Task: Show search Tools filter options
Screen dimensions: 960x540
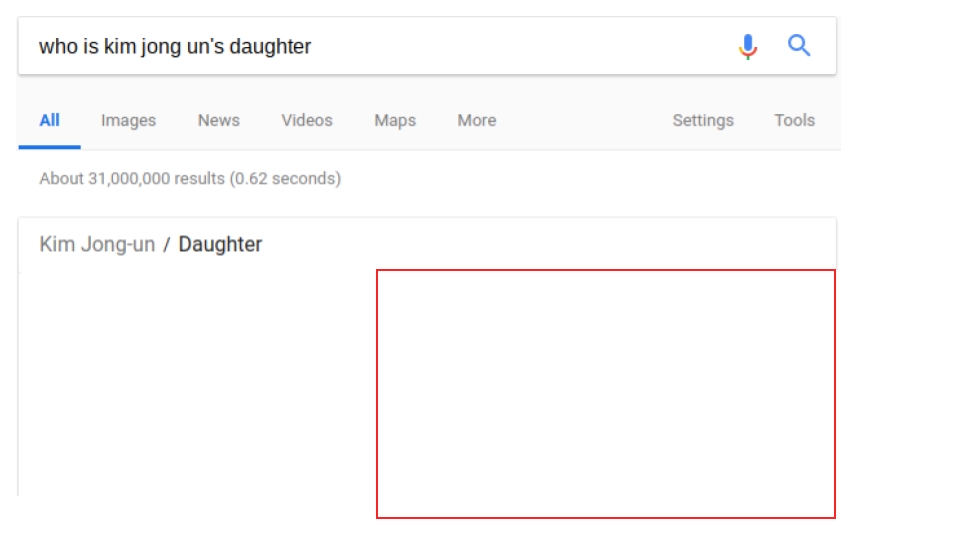Action: [795, 121]
